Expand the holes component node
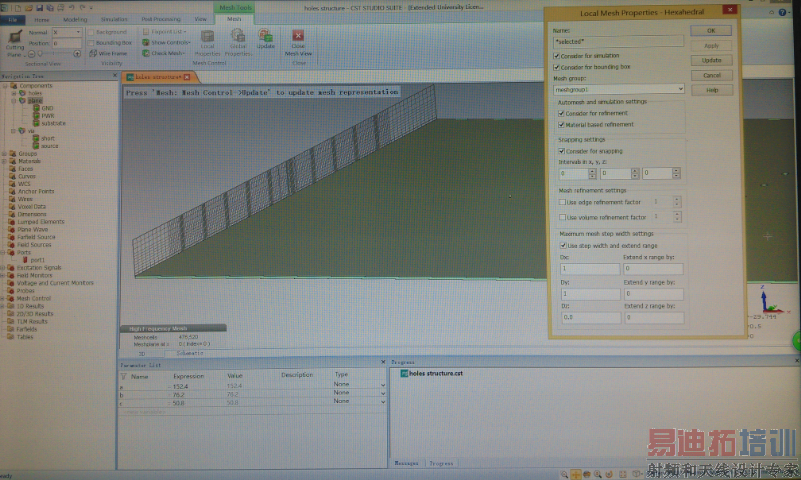 [14, 93]
